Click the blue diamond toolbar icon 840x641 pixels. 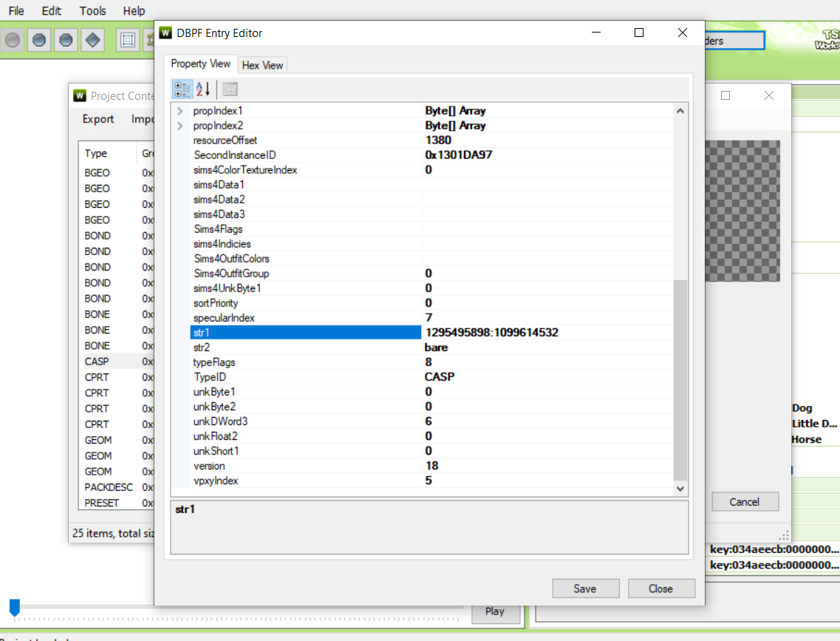pos(92,40)
